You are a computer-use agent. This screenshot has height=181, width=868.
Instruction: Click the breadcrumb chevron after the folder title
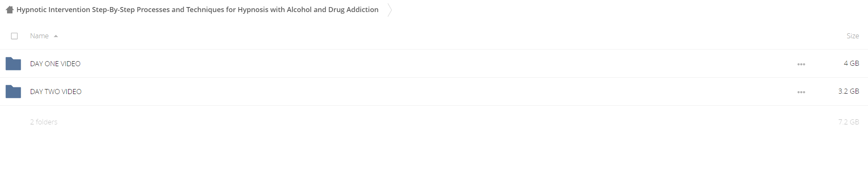click(389, 10)
